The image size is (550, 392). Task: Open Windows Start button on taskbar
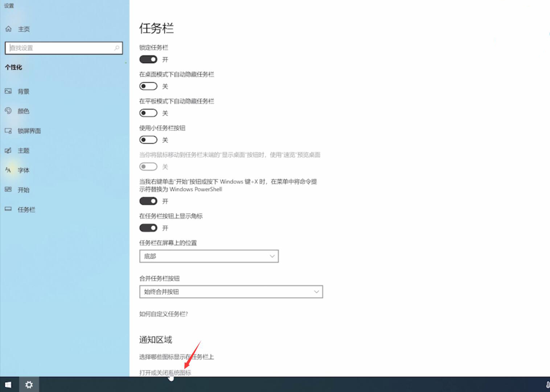point(8,384)
